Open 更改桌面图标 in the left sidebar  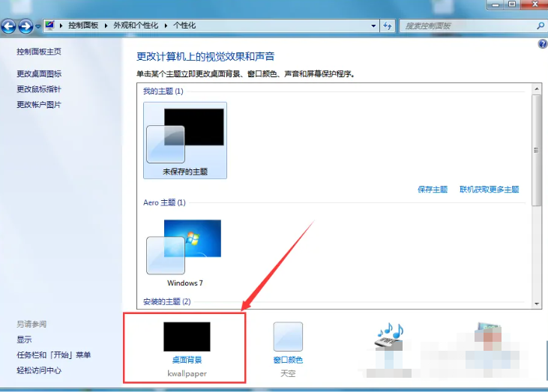(x=39, y=73)
